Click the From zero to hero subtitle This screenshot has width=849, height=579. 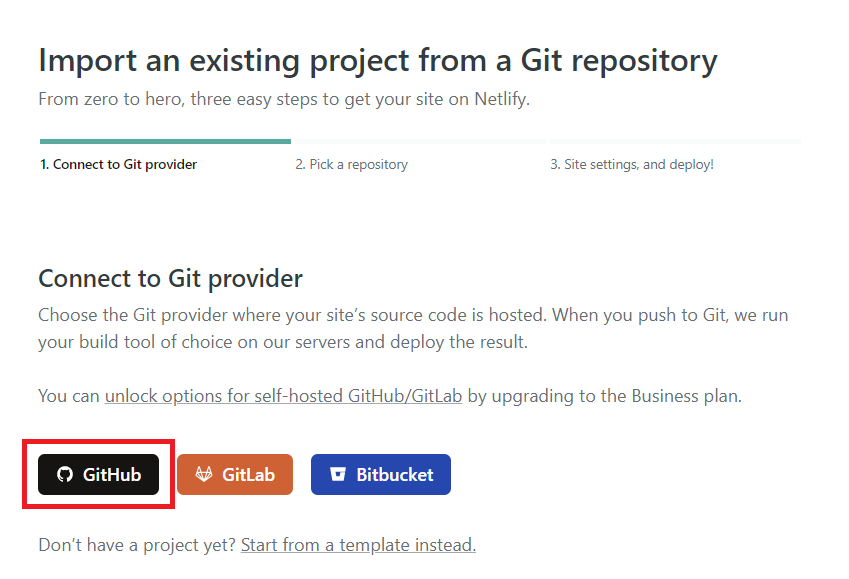[x=284, y=99]
